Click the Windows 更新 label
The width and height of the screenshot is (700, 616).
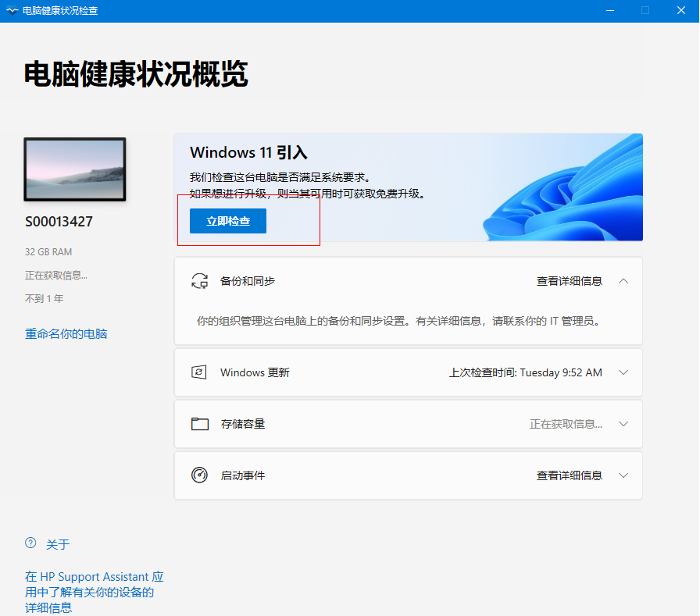pyautogui.click(x=255, y=372)
